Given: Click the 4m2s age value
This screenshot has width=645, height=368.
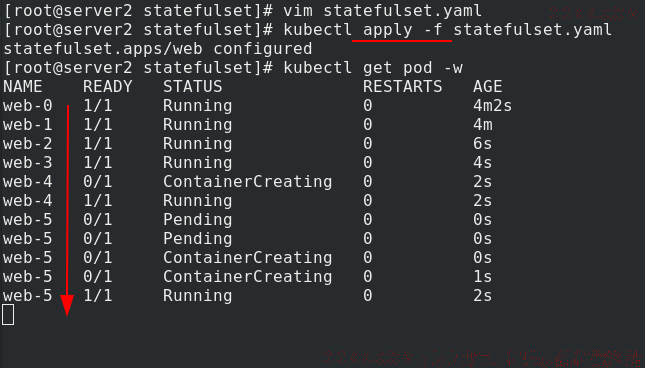Looking at the screenshot, I should 492,106.
